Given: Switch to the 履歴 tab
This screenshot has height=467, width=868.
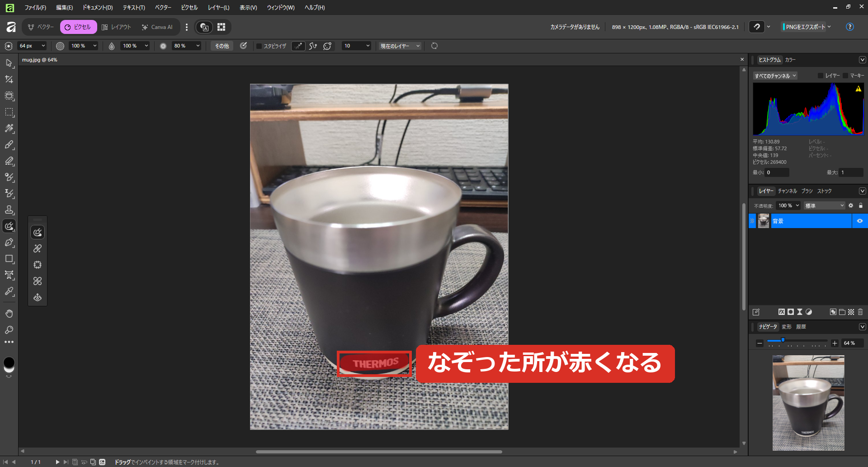Looking at the screenshot, I should tap(801, 327).
